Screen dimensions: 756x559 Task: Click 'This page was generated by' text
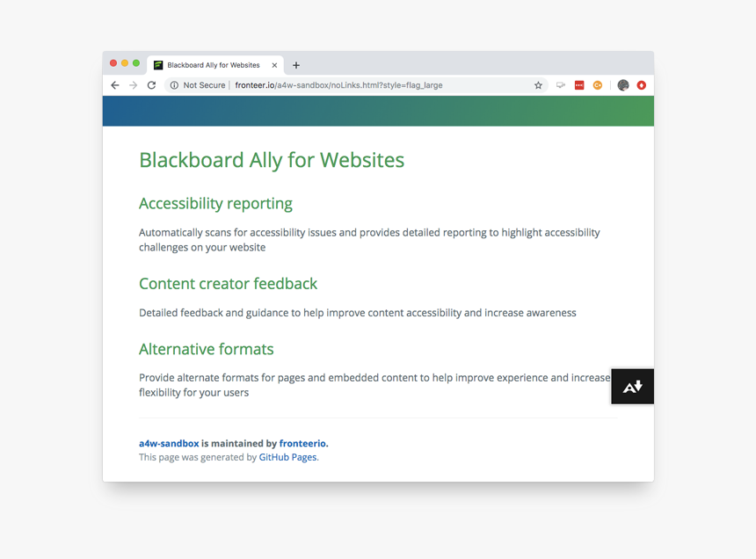pyautogui.click(x=198, y=457)
